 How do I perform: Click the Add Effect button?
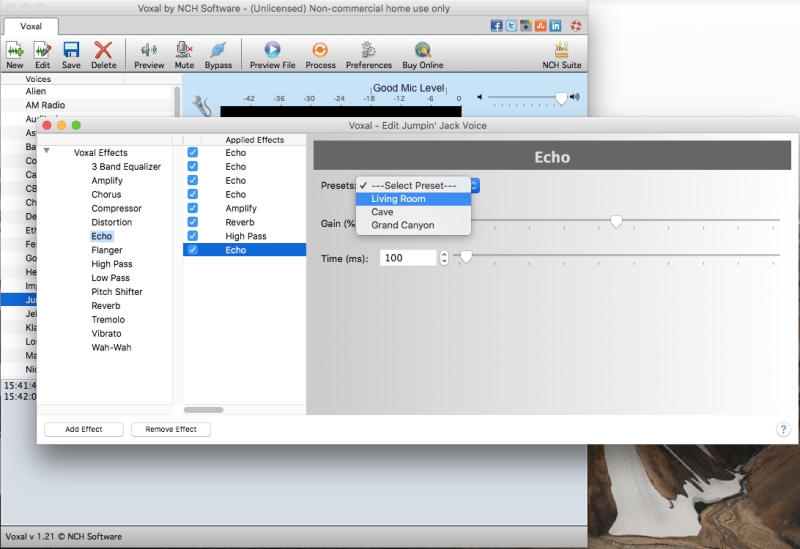(84, 430)
